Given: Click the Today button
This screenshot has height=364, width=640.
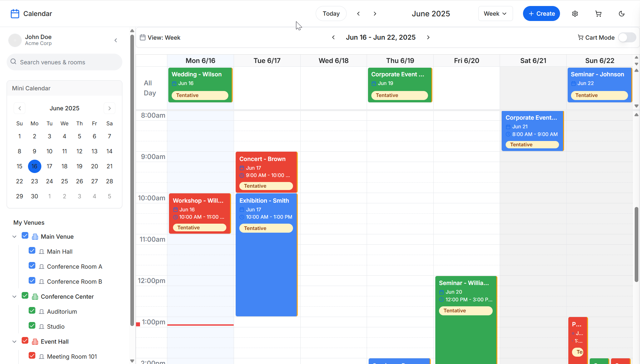Looking at the screenshot, I should 331,14.
